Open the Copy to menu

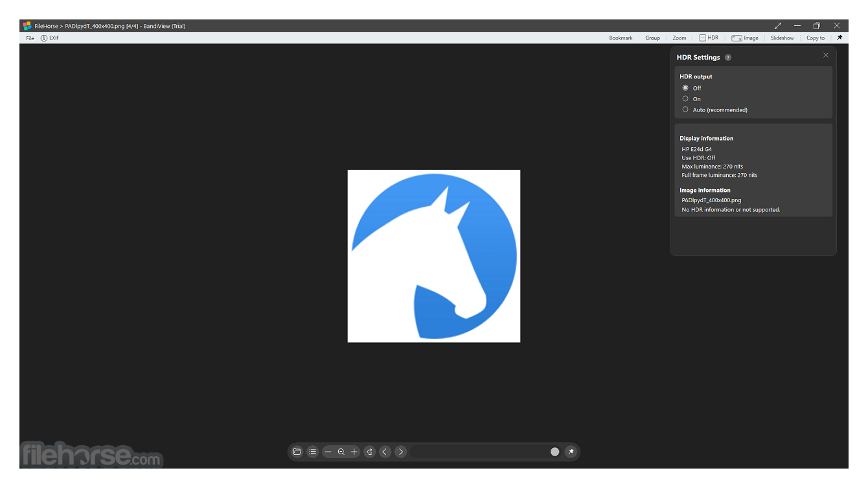816,38
